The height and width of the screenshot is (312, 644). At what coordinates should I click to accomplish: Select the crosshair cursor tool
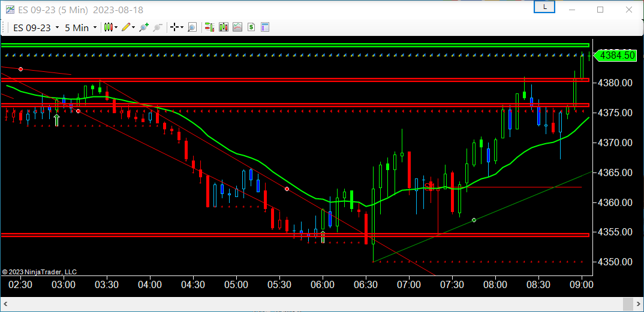click(174, 28)
